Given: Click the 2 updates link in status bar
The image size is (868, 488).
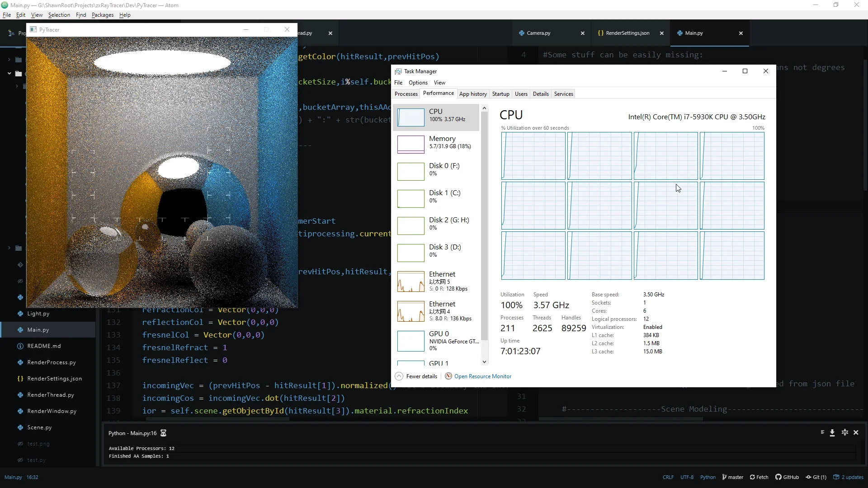Looking at the screenshot, I should coord(852,477).
